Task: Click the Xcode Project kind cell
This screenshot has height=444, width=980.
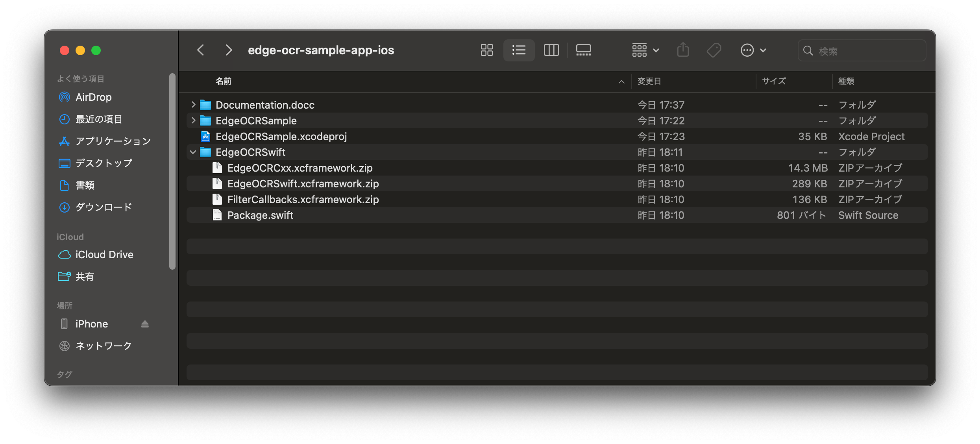Action: 871,137
